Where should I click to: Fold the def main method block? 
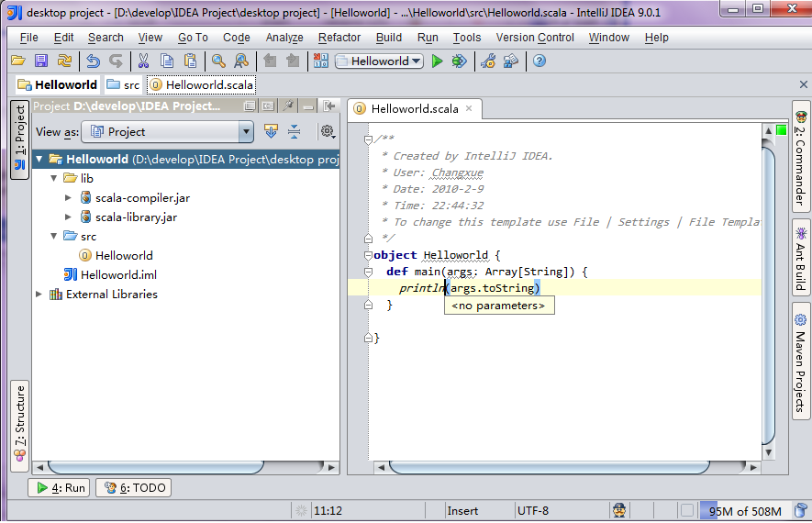click(x=368, y=272)
